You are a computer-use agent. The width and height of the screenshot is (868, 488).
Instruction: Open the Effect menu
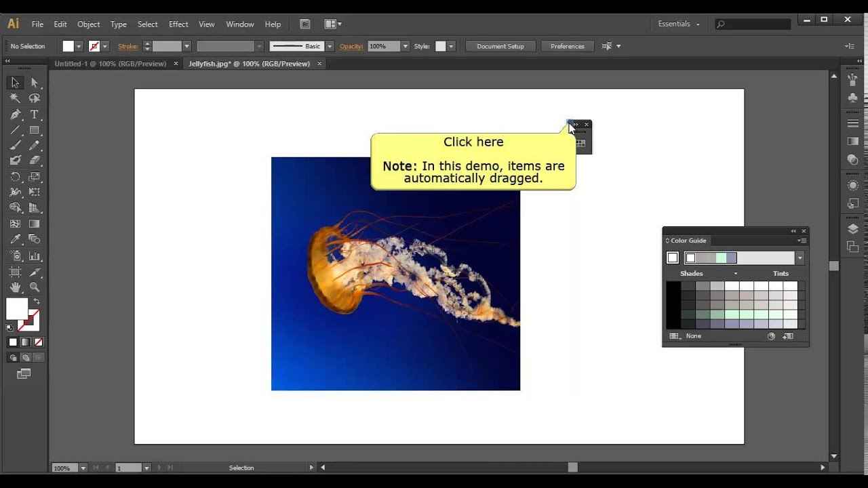(178, 24)
